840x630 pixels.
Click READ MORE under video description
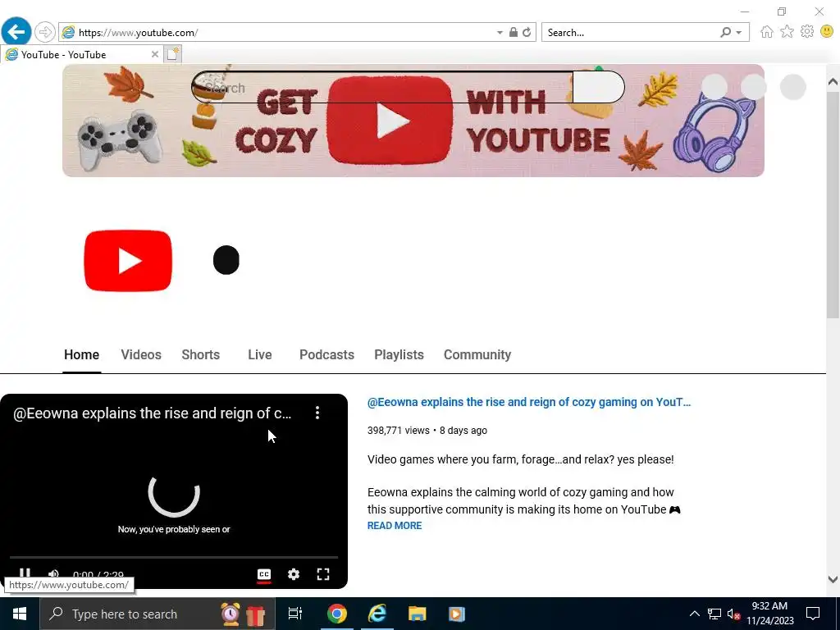tap(395, 526)
